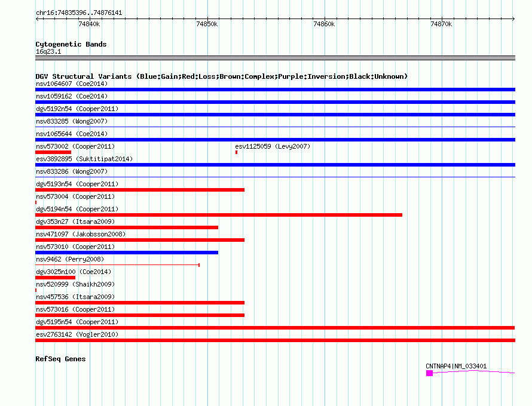
Task: Select nsv471097 (Jakobsson2008) label
Action: click(x=81, y=234)
